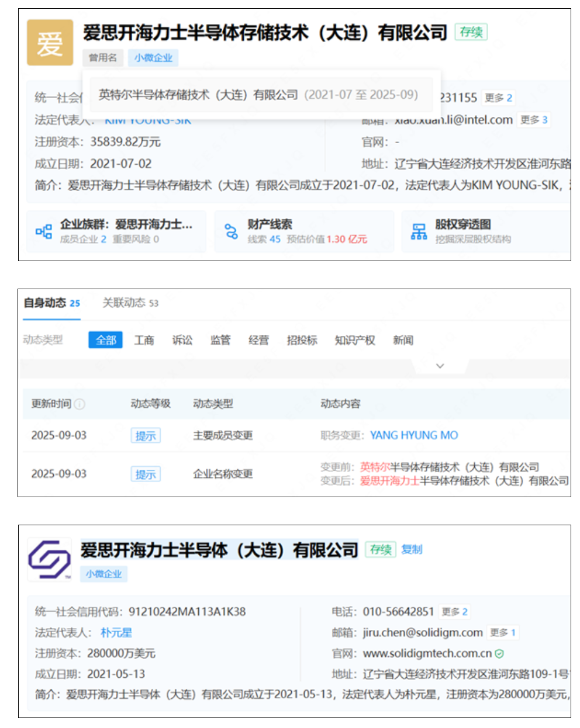Click the purple Solidigm company logo
Screen dimensions: 580x728
pyautogui.click(x=50, y=559)
